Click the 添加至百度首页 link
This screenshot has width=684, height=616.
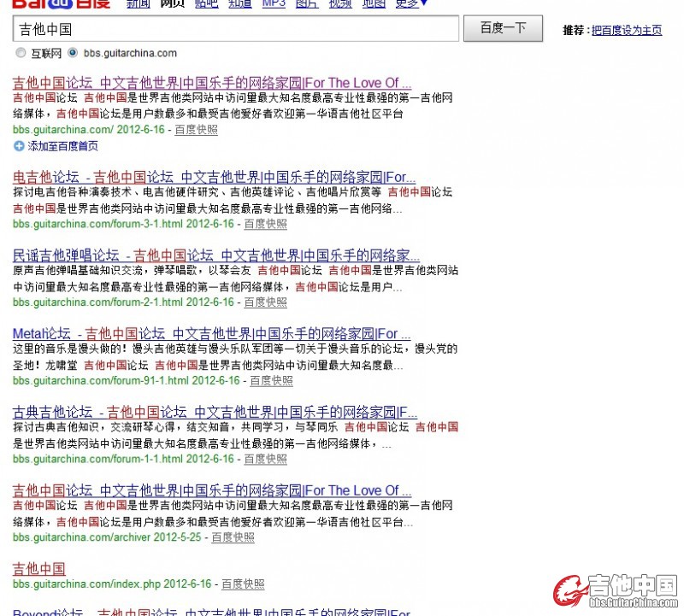click(62, 146)
